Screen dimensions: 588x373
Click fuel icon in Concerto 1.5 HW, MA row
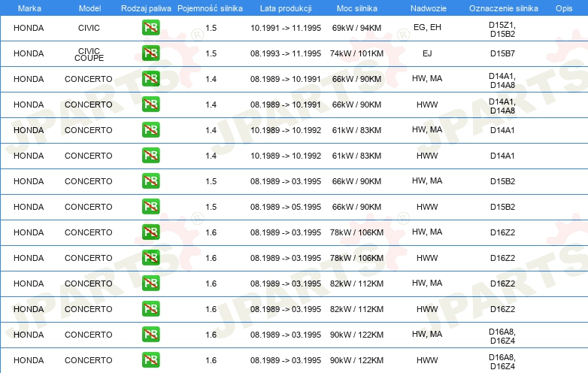pos(150,181)
